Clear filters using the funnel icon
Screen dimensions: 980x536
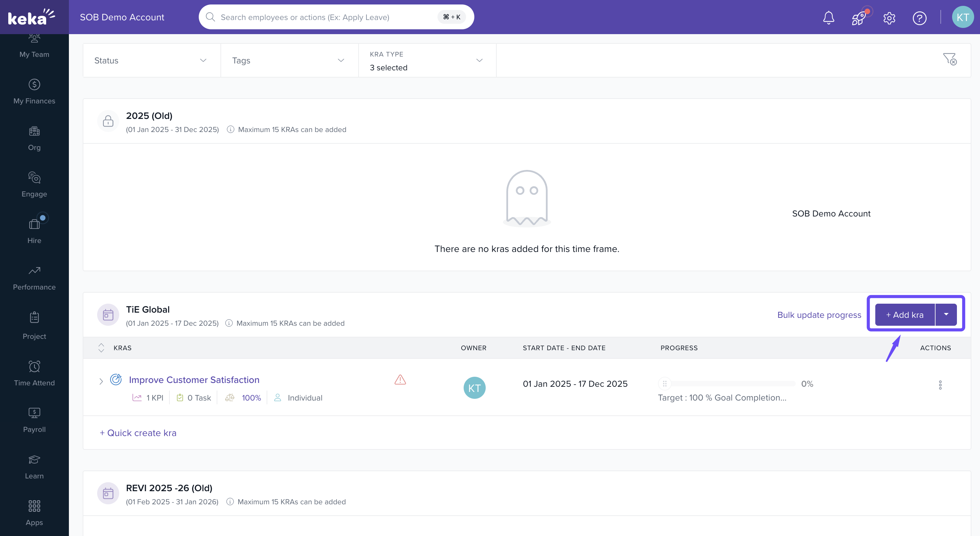point(950,59)
